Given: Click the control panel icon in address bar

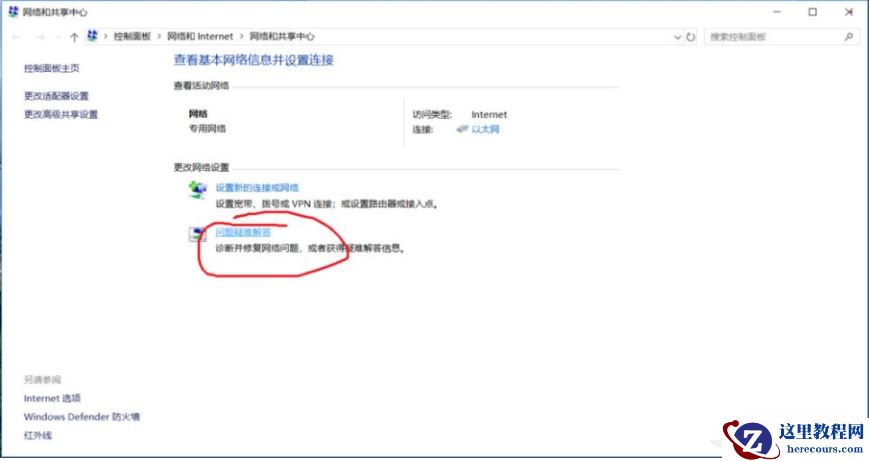Looking at the screenshot, I should pyautogui.click(x=93, y=36).
